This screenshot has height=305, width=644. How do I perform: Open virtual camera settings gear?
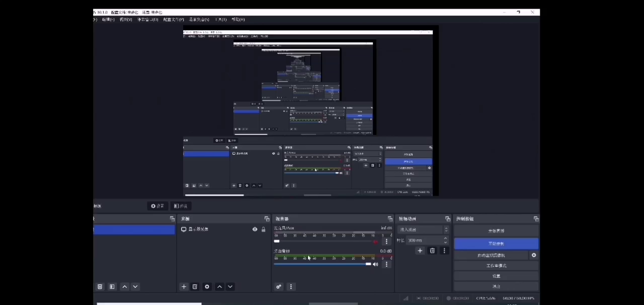[534, 255]
